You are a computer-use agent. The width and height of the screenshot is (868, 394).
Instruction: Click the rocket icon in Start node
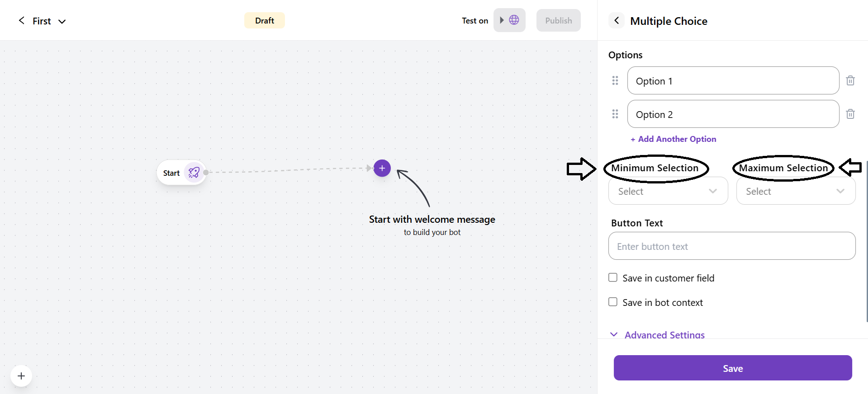(x=194, y=173)
